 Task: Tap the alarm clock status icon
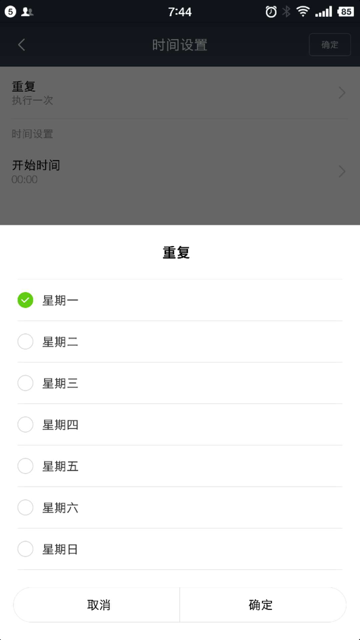tap(271, 12)
